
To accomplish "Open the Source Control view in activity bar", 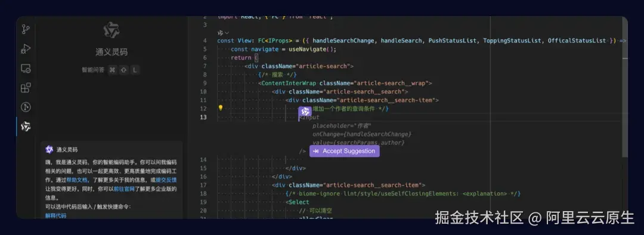I will coord(26,29).
